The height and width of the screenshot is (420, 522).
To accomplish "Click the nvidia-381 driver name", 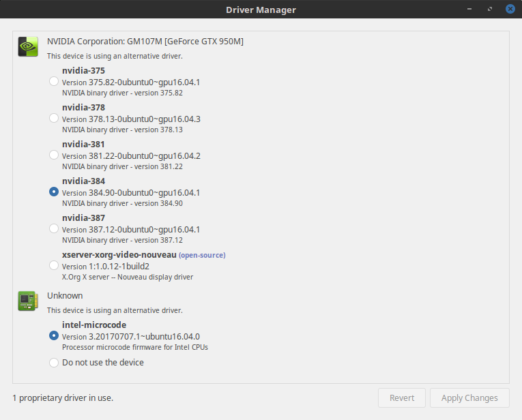I will tap(83, 145).
